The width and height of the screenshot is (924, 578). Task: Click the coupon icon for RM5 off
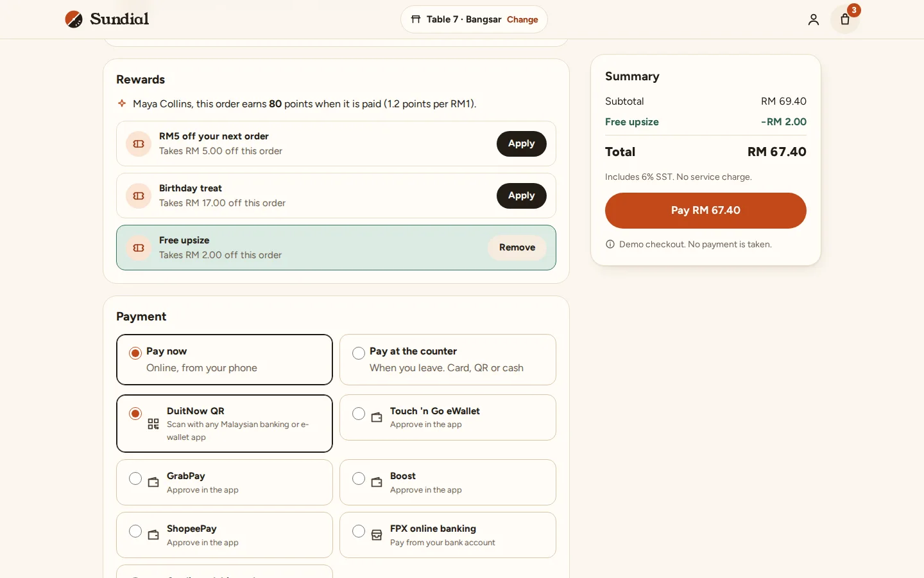click(139, 144)
